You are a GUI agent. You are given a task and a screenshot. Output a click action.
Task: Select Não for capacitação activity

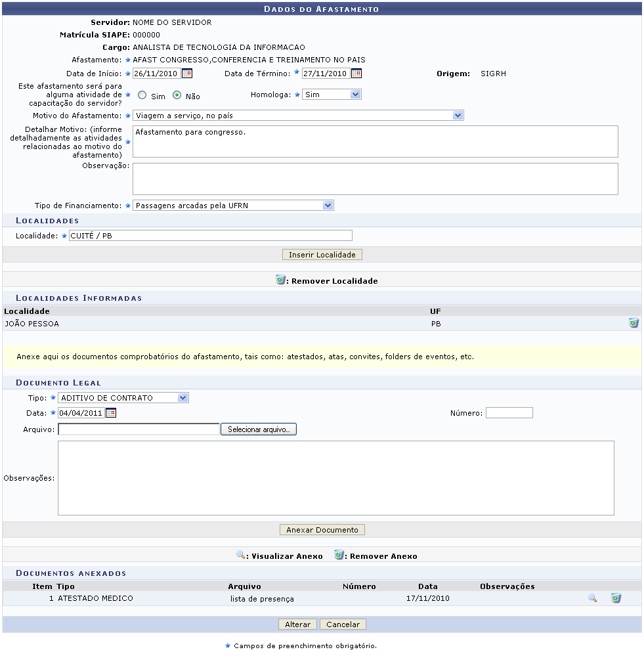click(x=177, y=95)
